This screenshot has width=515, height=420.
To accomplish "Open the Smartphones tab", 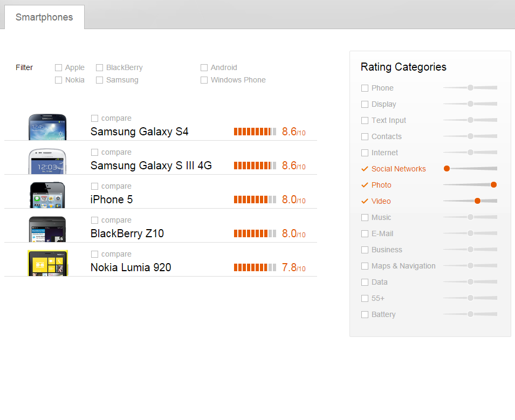I will point(44,17).
